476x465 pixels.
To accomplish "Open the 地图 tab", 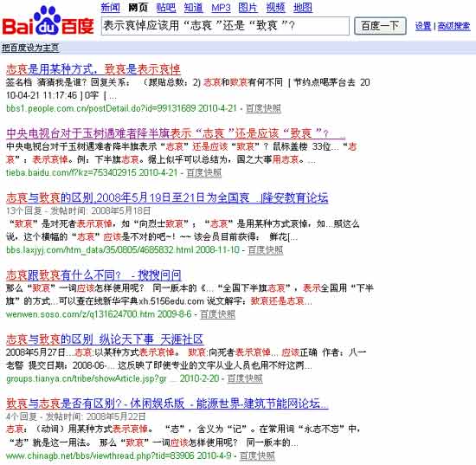I will [303, 8].
